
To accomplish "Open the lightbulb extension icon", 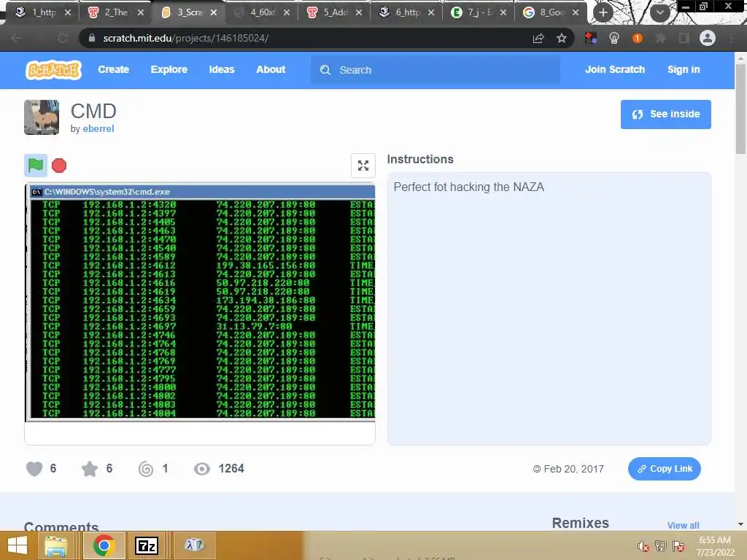I will coord(614,38).
